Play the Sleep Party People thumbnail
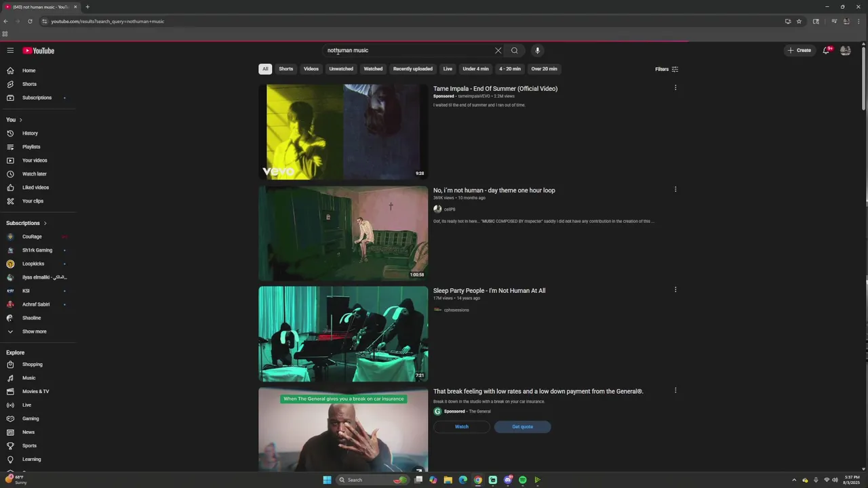The image size is (868, 488). [343, 333]
